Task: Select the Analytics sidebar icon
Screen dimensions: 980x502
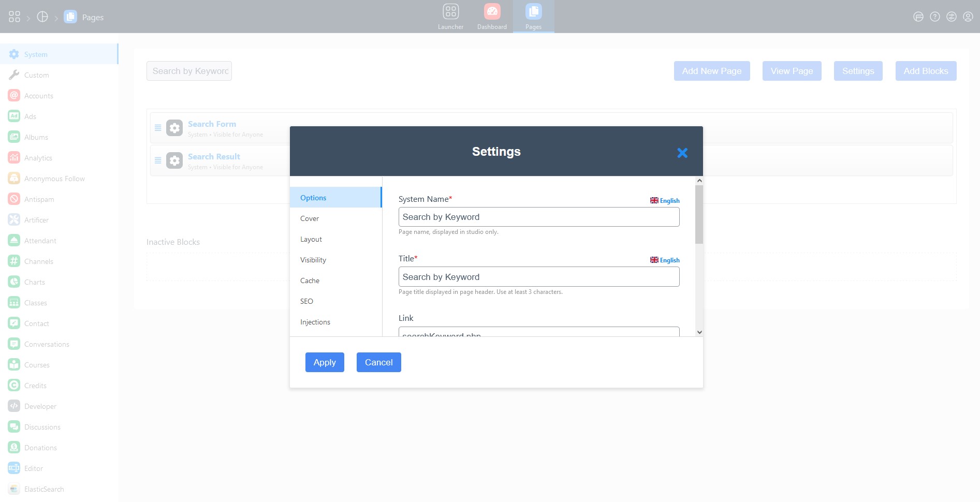Action: (x=14, y=158)
